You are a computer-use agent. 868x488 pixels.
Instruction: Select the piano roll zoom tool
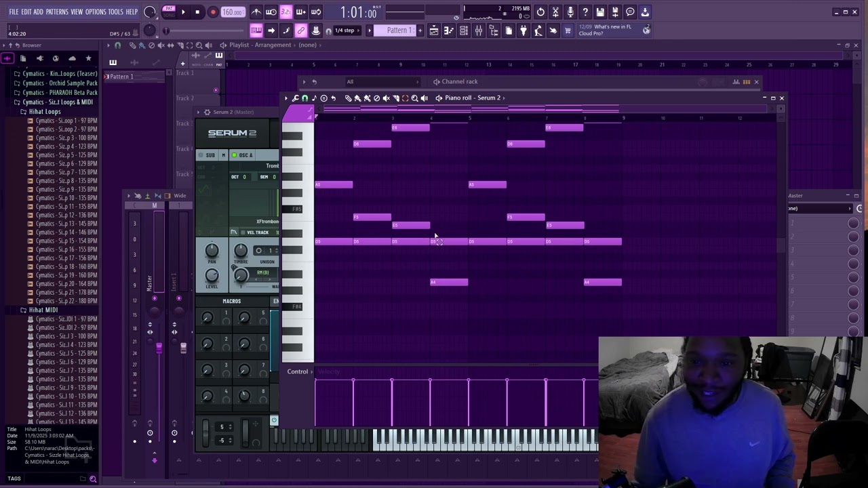pos(414,98)
